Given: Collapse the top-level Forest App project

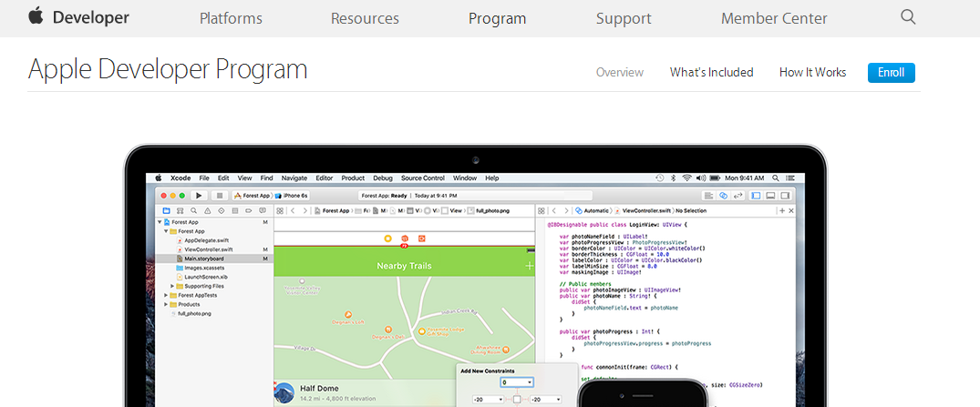Looking at the screenshot, I should 160,221.
